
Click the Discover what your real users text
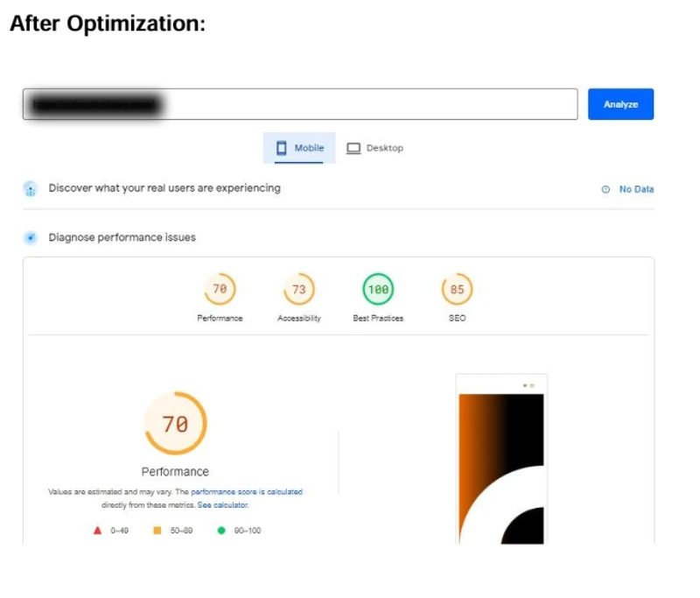(164, 188)
